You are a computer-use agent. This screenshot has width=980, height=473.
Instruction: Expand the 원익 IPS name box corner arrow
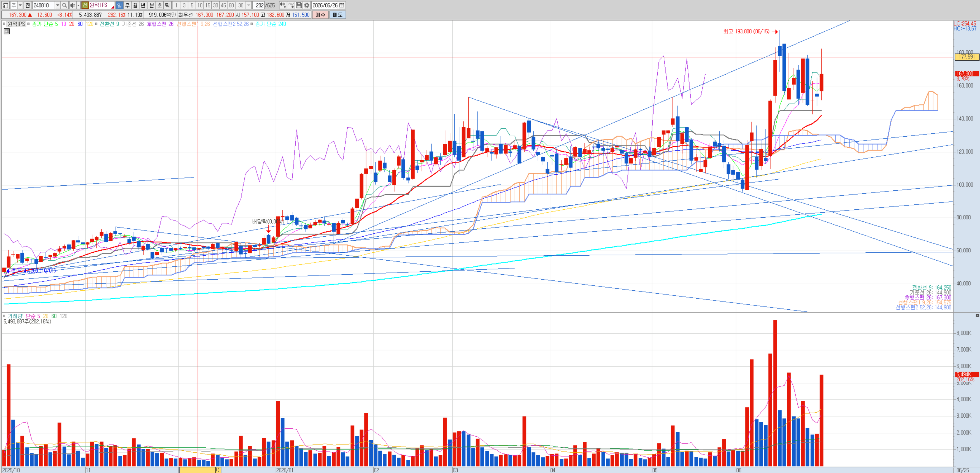tap(113, 7)
